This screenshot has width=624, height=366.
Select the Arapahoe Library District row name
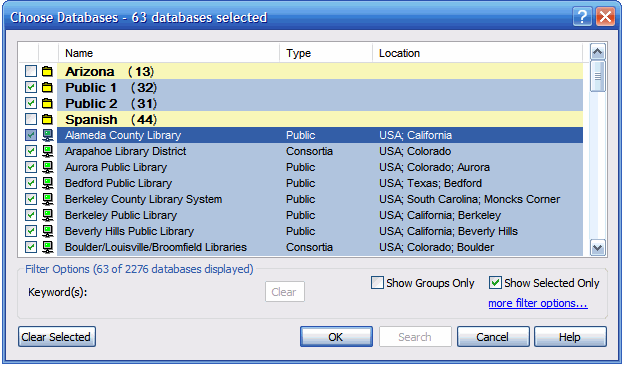(126, 151)
